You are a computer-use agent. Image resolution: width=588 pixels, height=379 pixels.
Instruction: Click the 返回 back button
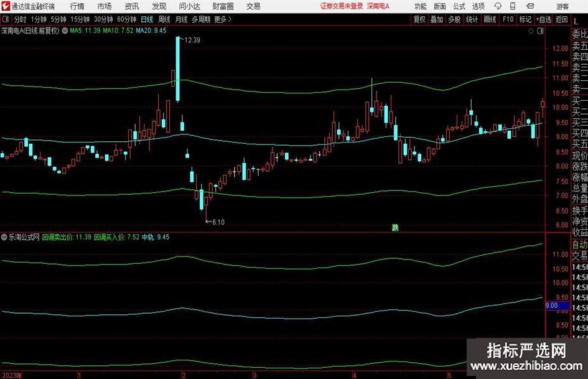pyautogui.click(x=561, y=19)
